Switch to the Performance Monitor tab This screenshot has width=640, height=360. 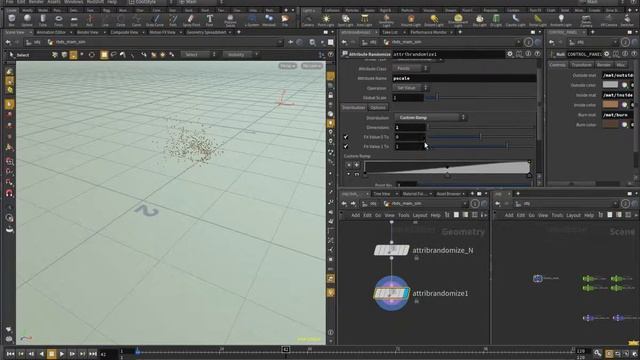(428, 32)
